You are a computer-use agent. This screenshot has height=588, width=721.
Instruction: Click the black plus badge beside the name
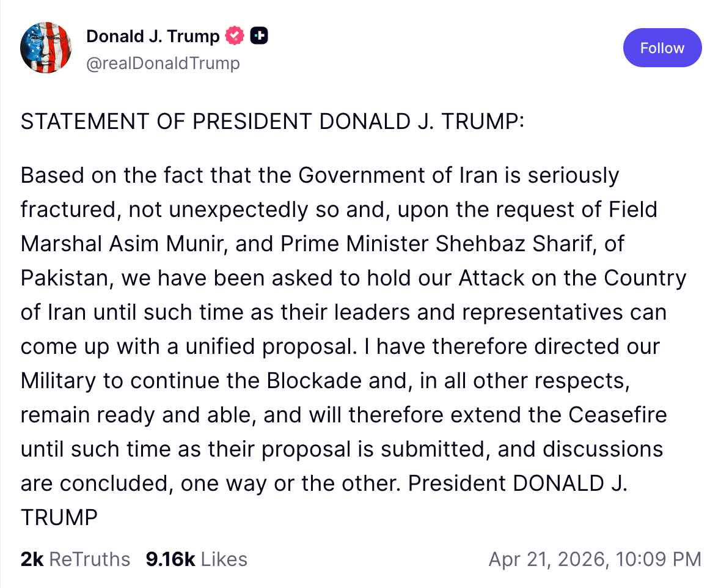pos(260,37)
